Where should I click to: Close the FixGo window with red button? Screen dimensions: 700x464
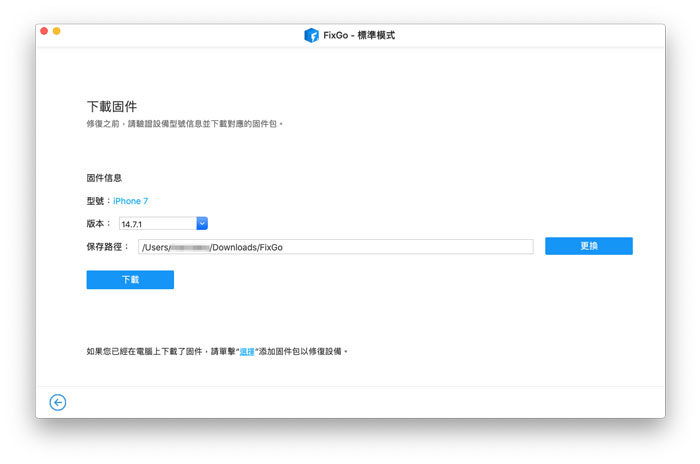(x=44, y=32)
